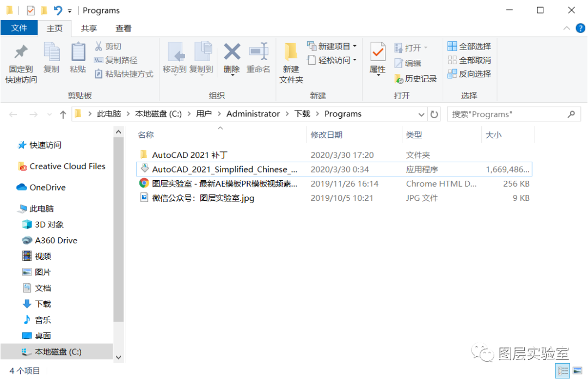The width and height of the screenshot is (588, 379).
Task: Click 此电脑 in address breadcrumb
Action: point(109,114)
